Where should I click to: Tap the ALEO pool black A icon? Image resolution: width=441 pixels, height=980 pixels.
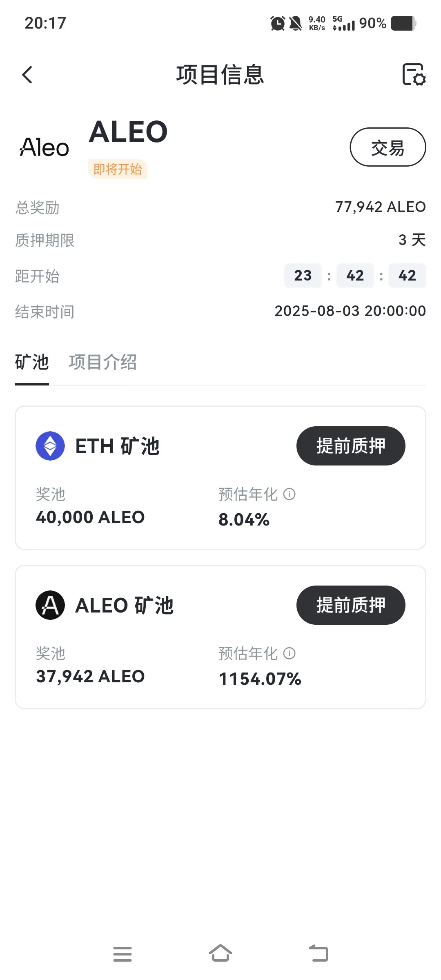click(x=50, y=605)
